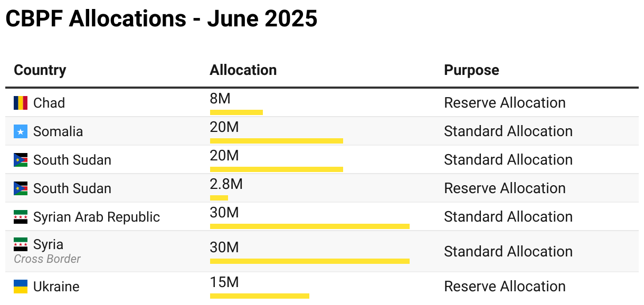
Task: Click Somalia's 20M yellow allocation bar
Action: pos(276,141)
